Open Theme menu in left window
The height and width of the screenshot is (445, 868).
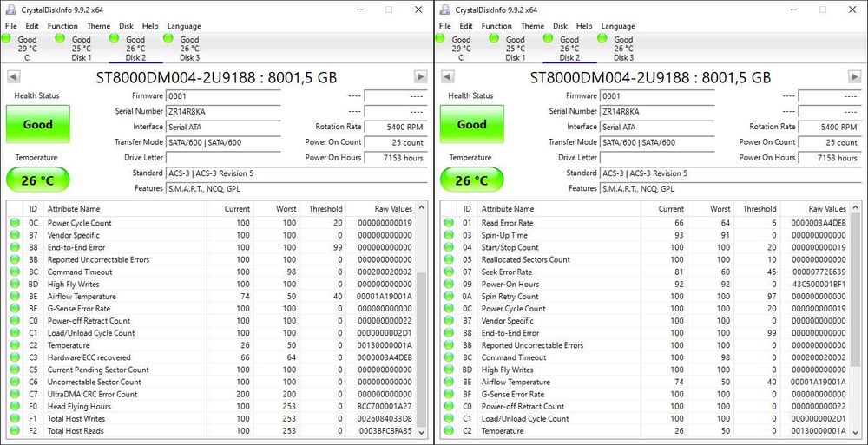99,26
